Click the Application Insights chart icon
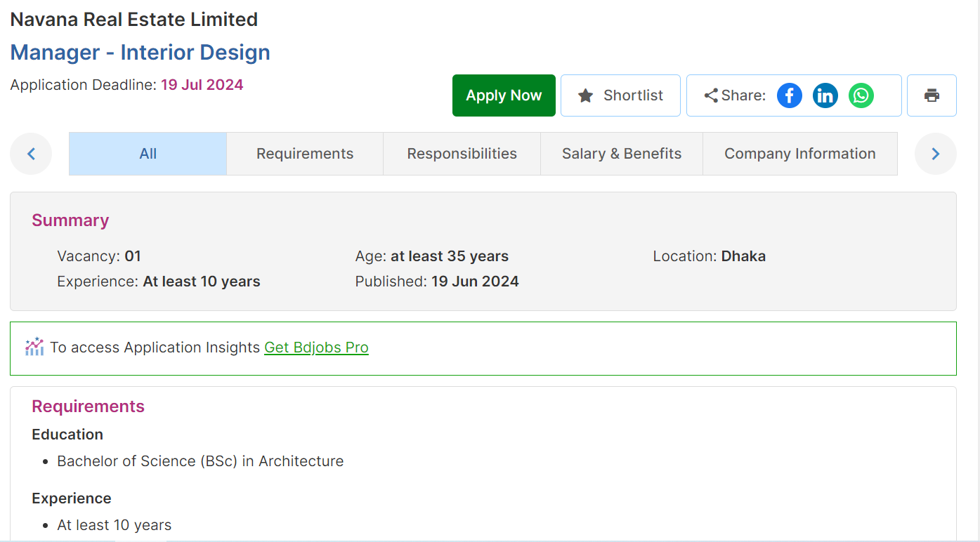 34,347
